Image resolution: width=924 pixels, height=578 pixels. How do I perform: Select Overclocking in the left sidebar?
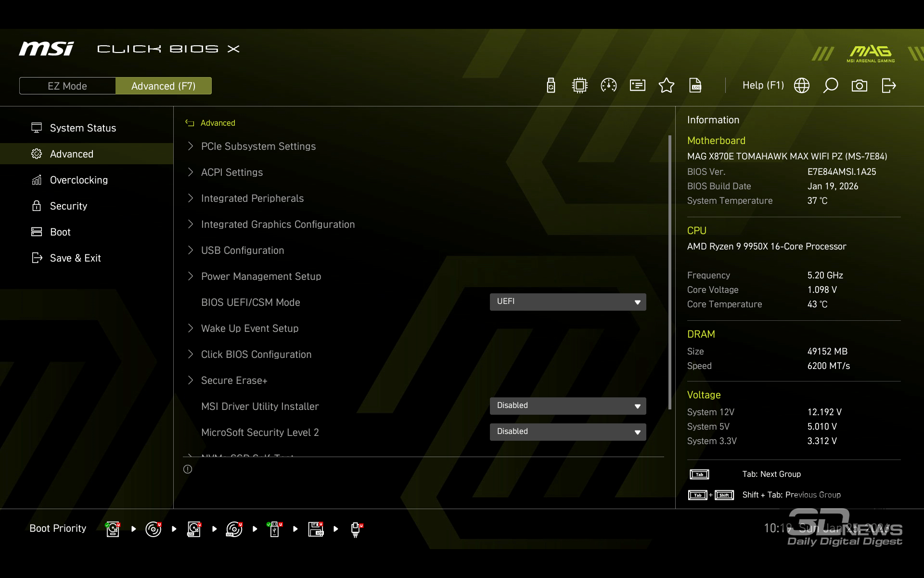point(79,180)
